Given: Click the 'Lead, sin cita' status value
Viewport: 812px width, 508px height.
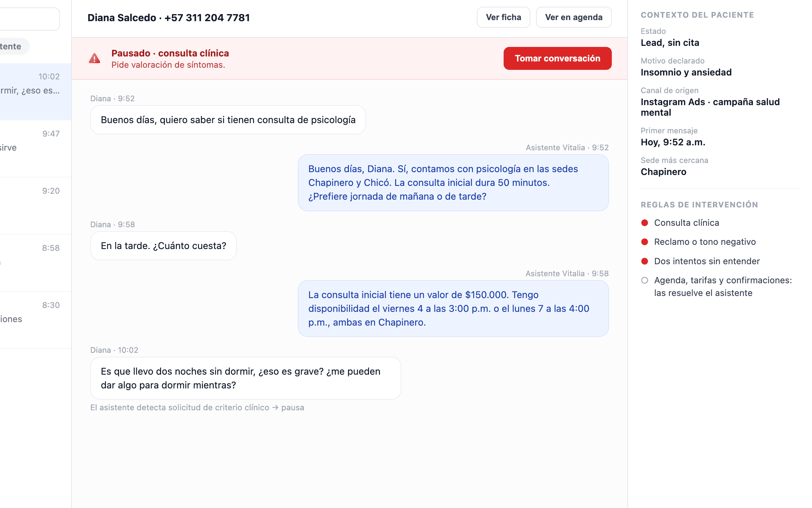Looking at the screenshot, I should 670,43.
